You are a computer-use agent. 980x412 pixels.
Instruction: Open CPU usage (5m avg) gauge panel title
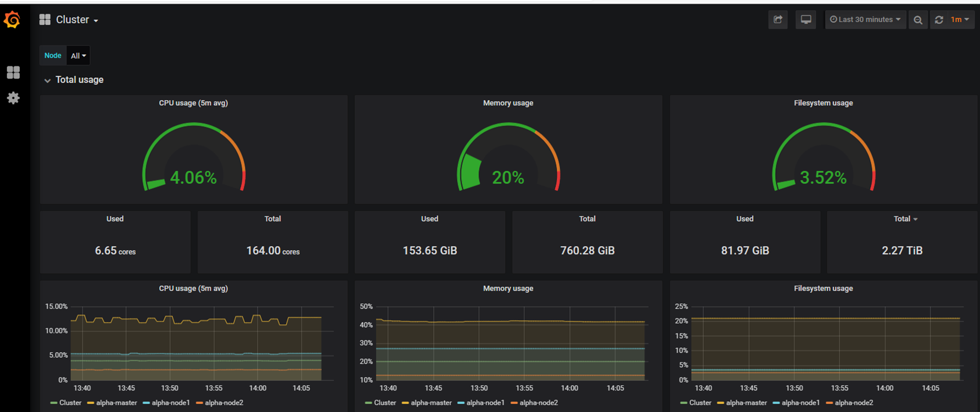tap(193, 103)
